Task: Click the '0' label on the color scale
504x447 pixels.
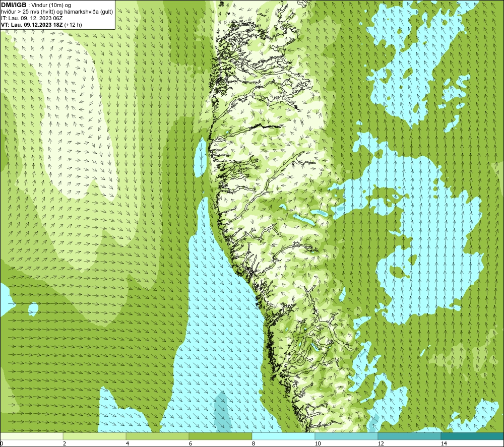Action: 2,443
